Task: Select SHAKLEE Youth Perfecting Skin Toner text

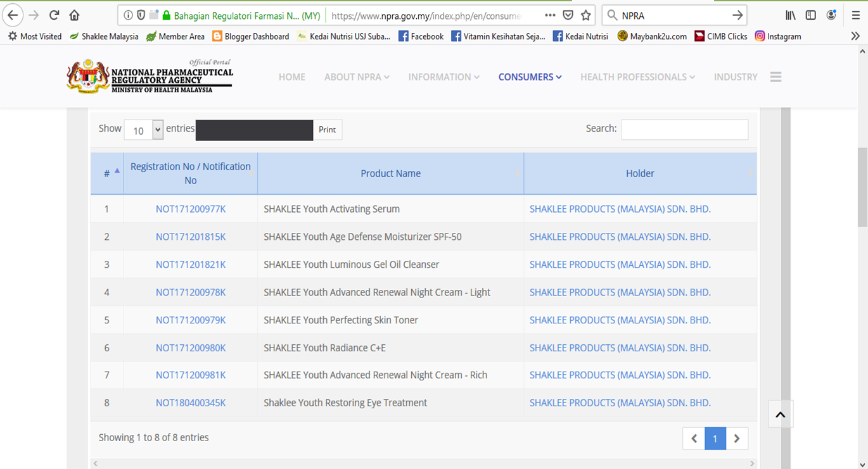Action: 341,320
